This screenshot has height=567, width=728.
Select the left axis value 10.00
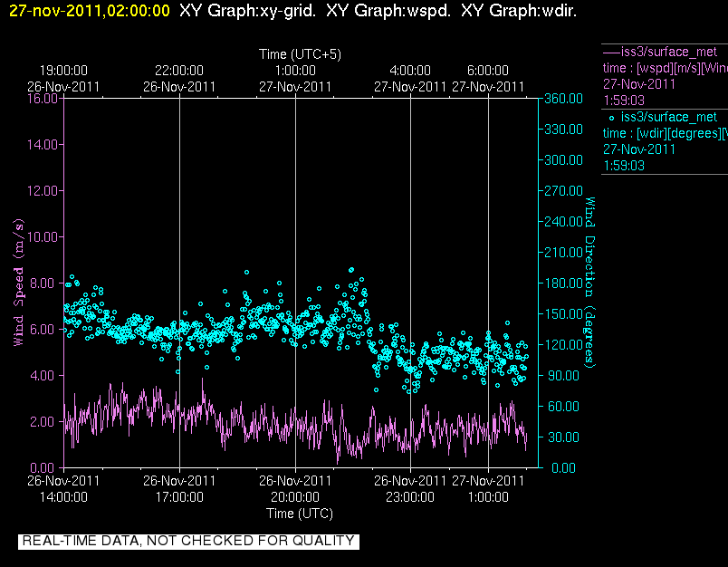tap(43, 236)
